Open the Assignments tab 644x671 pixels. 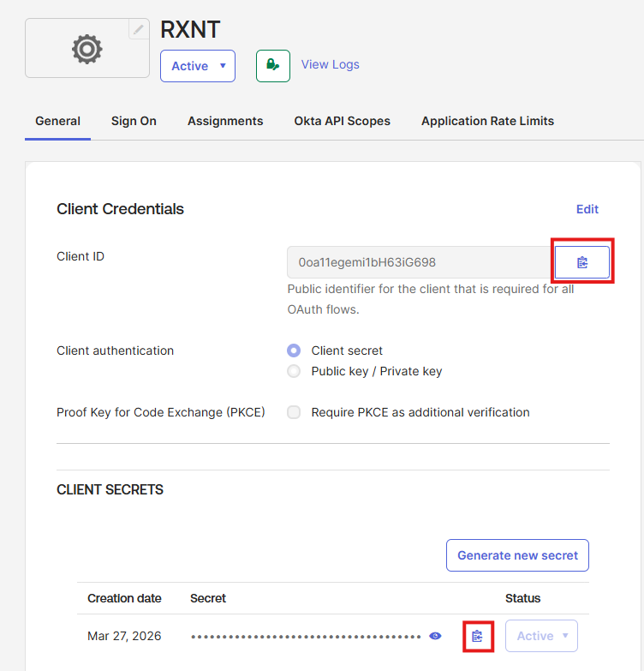(x=225, y=121)
